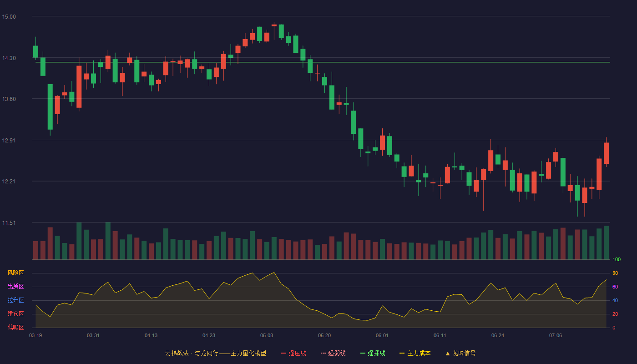Click the 15.00 price axis label
This screenshot has width=637, height=364.
point(9,17)
